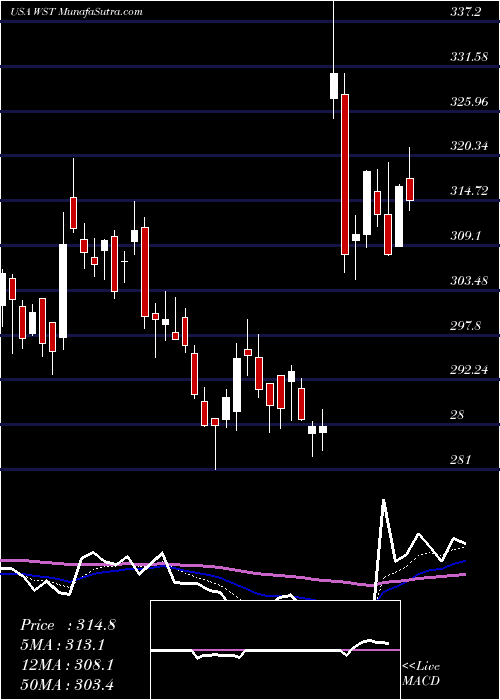Click the last red candle on the chart
The image size is (500, 700).
tap(410, 189)
